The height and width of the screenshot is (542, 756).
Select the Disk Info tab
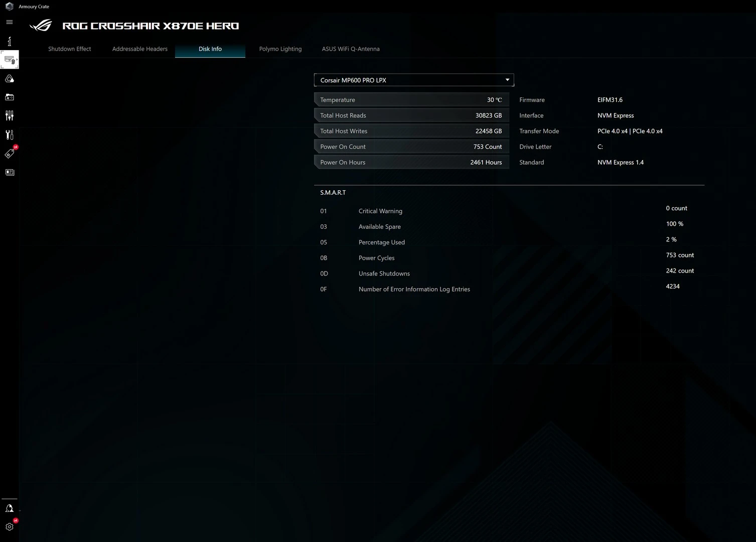coord(210,49)
